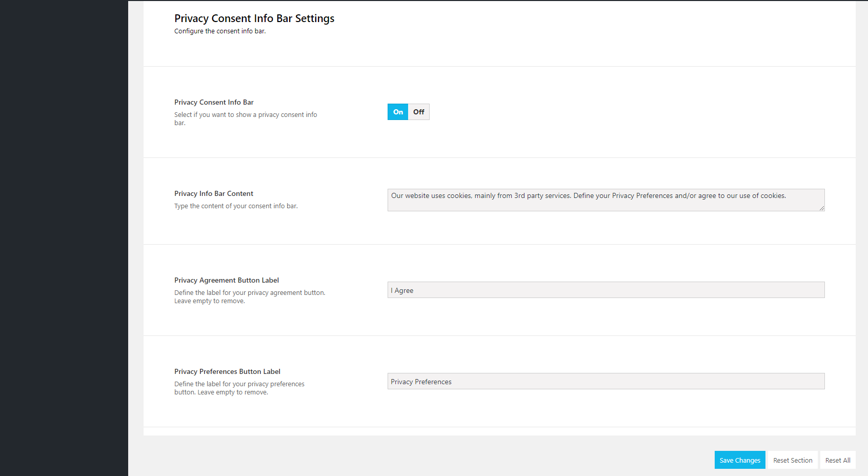
Task: Switch the Privacy Consent Info Bar On
Action: coord(398,112)
